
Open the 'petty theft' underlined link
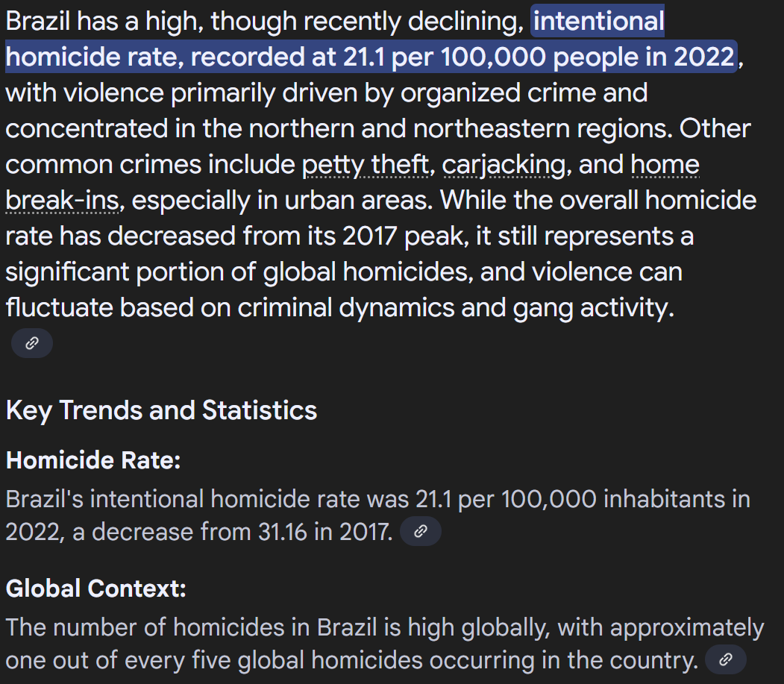(x=366, y=165)
